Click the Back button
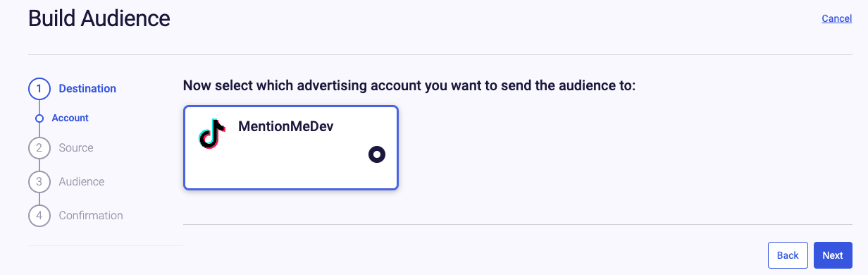This screenshot has height=275, width=868. pos(788,255)
